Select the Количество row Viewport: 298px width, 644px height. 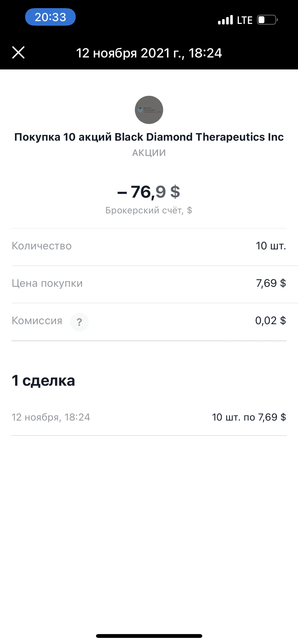click(x=149, y=246)
